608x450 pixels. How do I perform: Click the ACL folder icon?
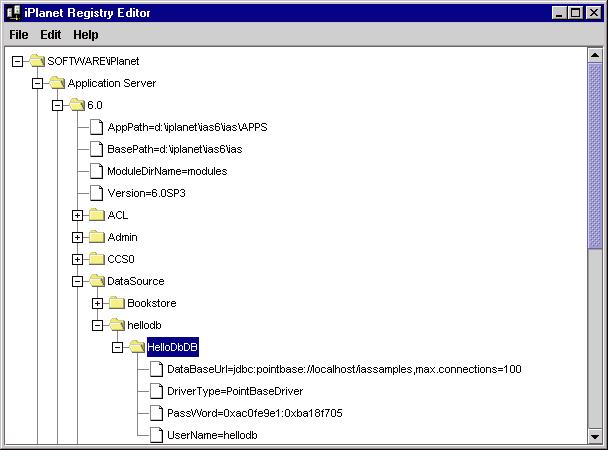[97, 215]
